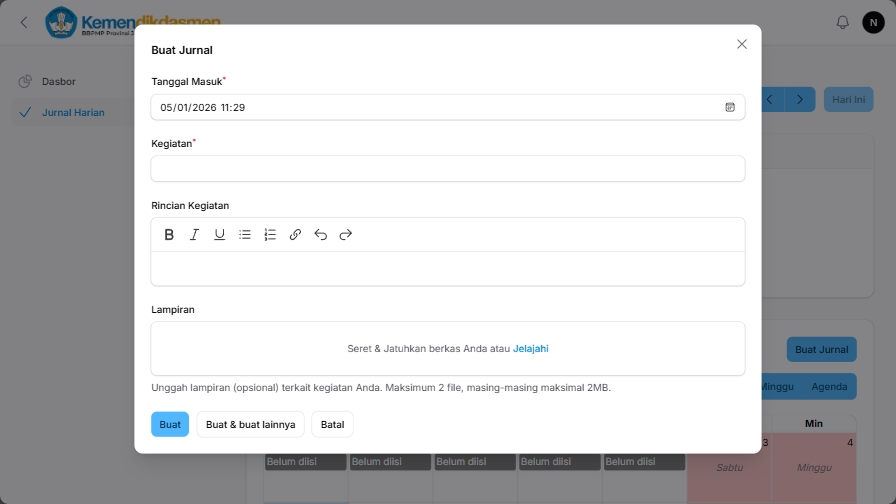
Task: Open the calendar picker for Tanggal Masuk
Action: point(730,107)
